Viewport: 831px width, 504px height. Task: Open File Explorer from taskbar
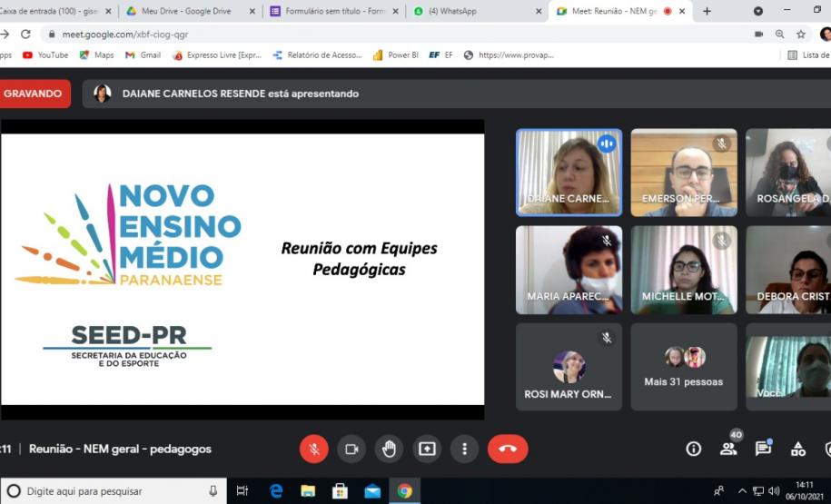point(308,491)
